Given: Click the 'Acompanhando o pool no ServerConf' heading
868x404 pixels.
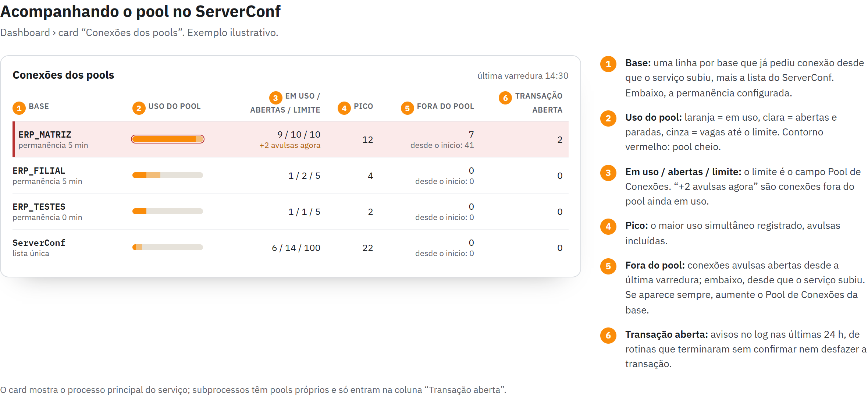Looking at the screenshot, I should [x=140, y=11].
